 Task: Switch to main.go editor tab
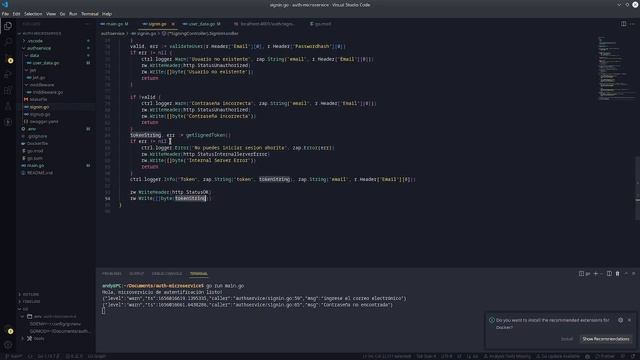[114, 24]
